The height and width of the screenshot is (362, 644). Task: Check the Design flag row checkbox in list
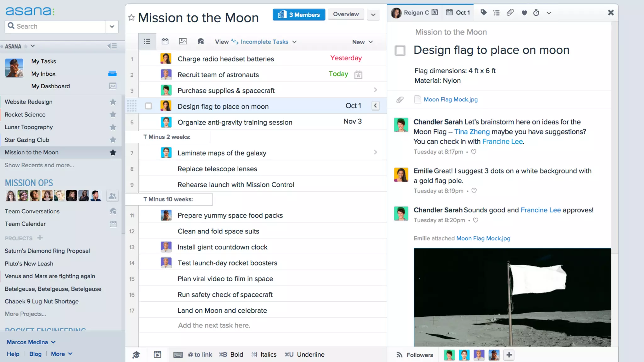[x=148, y=106]
